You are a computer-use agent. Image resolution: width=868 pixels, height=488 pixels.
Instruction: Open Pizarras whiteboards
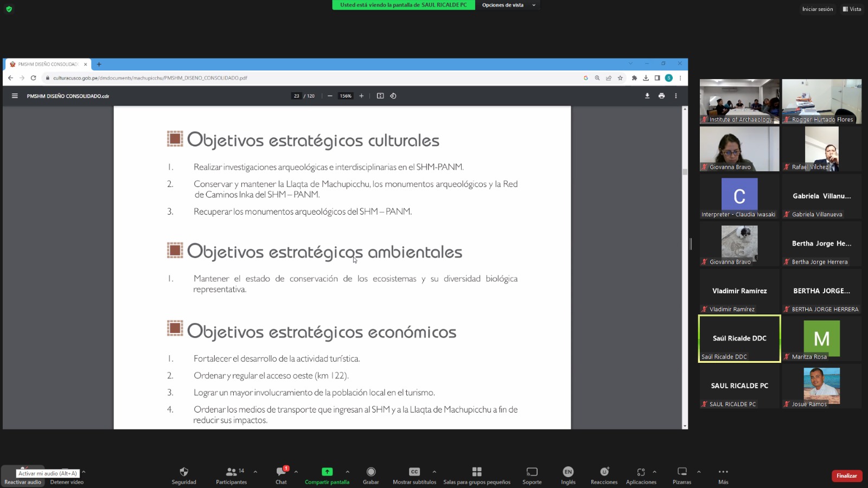coord(682,476)
